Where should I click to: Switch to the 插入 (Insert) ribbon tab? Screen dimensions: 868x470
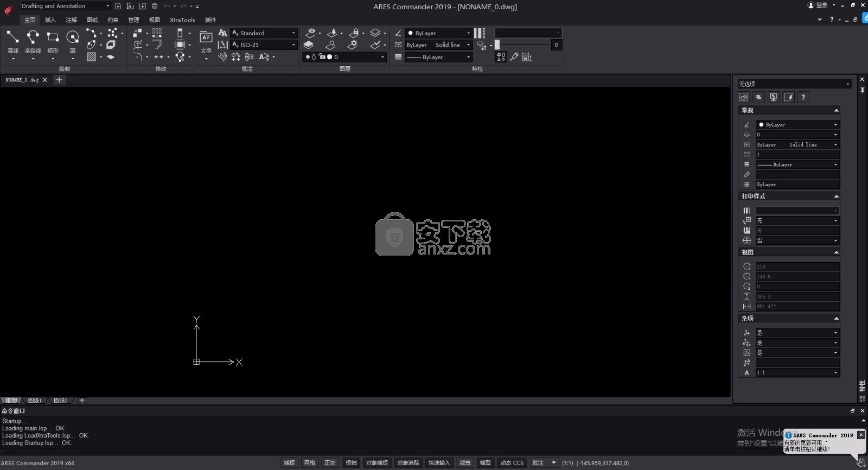coord(50,20)
